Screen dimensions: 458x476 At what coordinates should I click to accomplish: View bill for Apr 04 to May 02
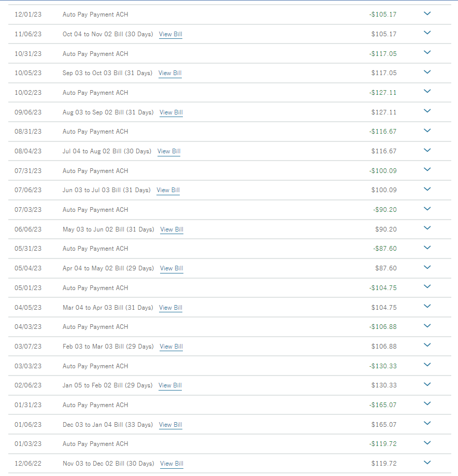pos(171,268)
